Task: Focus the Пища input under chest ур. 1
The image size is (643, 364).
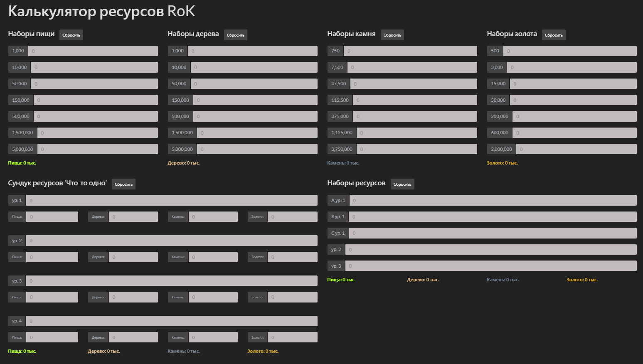Action: 52,216
